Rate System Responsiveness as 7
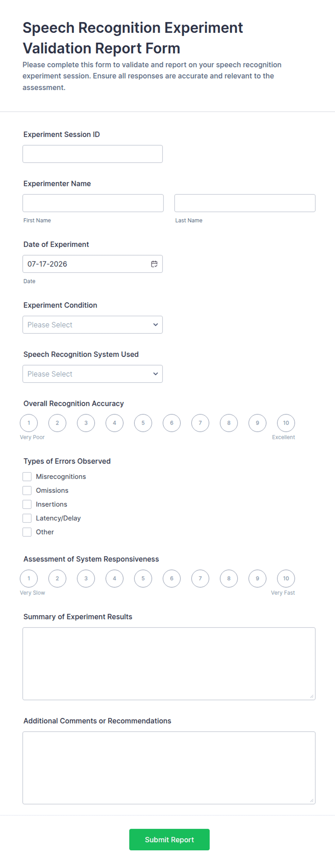 200,579
